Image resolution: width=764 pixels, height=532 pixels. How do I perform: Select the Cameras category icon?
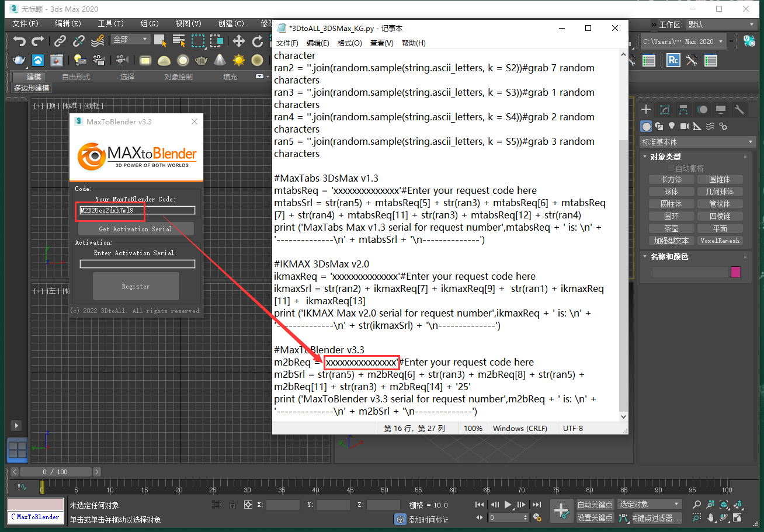click(x=685, y=126)
